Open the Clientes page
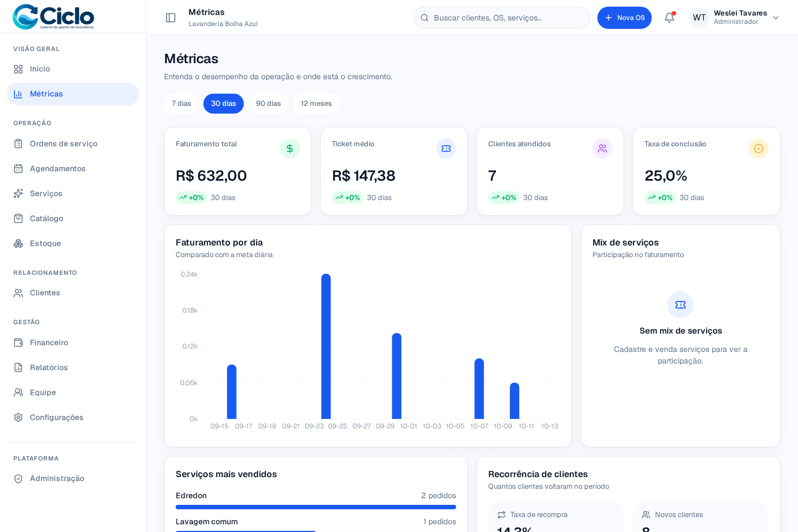 click(x=73, y=293)
